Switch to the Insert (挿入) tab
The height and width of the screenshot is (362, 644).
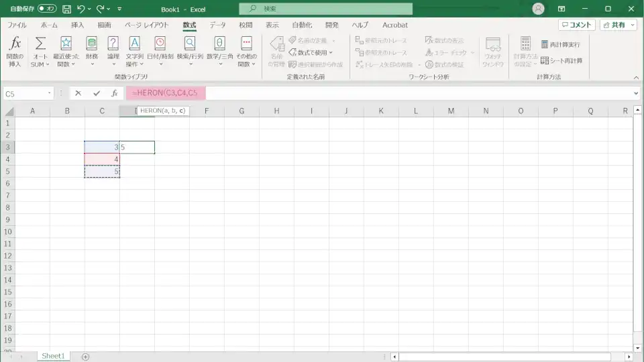(77, 25)
